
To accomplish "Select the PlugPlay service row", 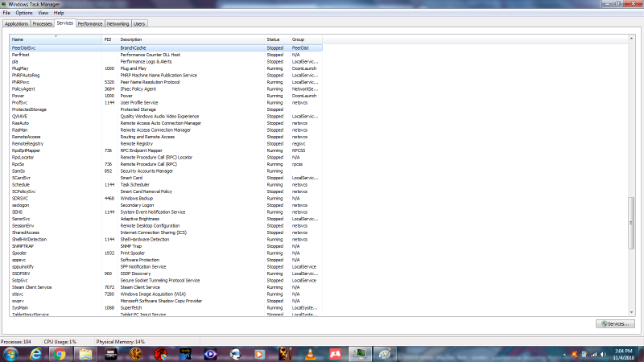I will (x=166, y=68).
